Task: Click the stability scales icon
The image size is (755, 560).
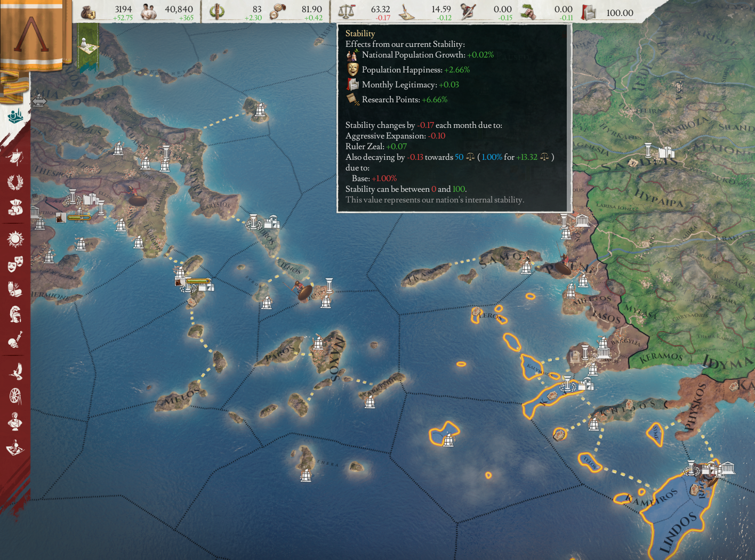Action: [x=347, y=12]
